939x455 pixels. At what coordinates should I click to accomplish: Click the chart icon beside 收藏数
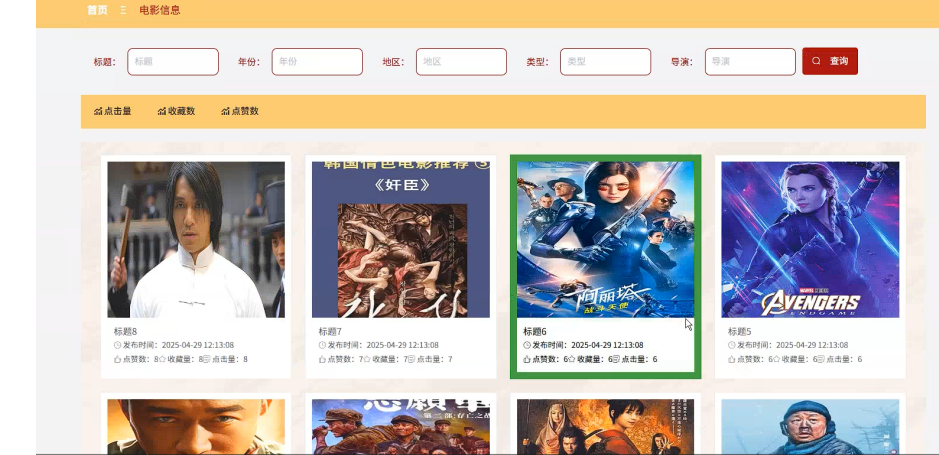tap(162, 111)
